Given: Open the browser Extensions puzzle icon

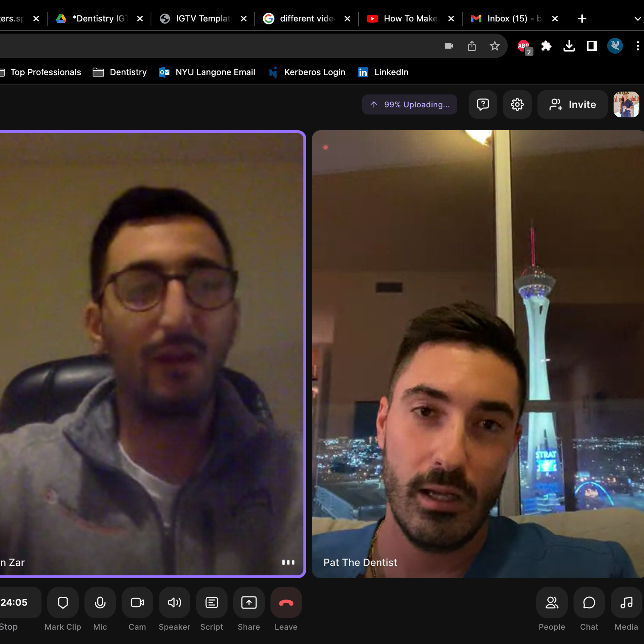Looking at the screenshot, I should pos(546,46).
